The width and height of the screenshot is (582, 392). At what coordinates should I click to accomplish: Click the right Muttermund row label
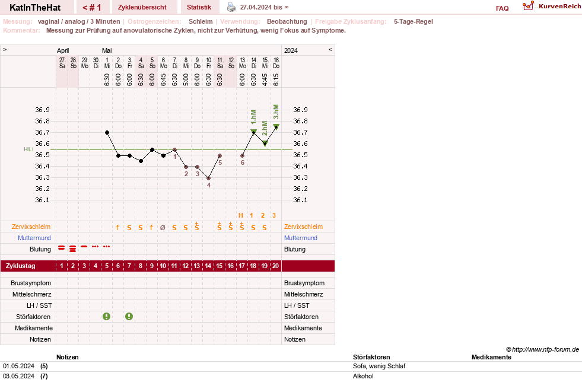[301, 238]
